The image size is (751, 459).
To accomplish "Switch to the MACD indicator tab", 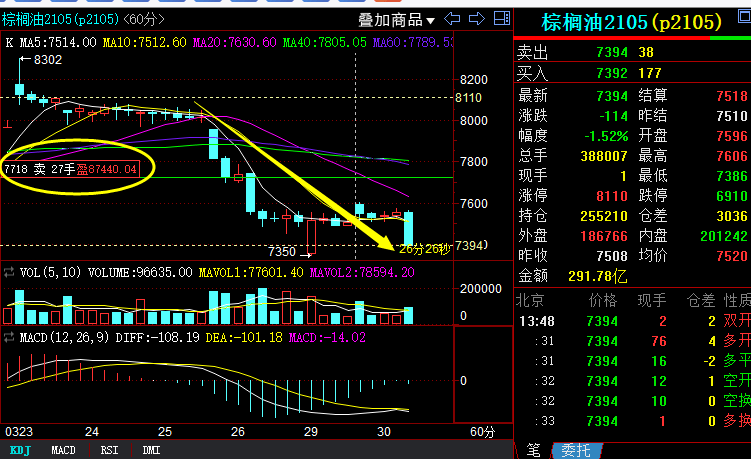I will pos(63,451).
